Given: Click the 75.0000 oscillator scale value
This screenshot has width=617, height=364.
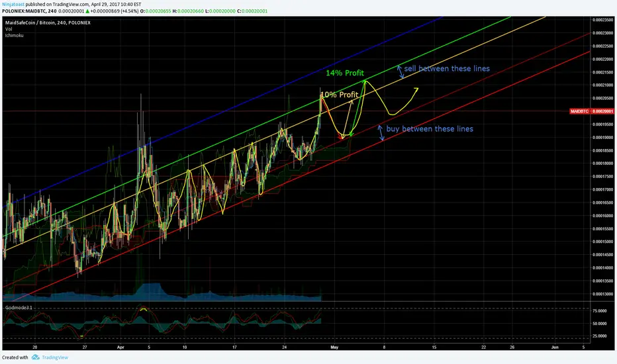Looking at the screenshot, I should click(x=600, y=311).
